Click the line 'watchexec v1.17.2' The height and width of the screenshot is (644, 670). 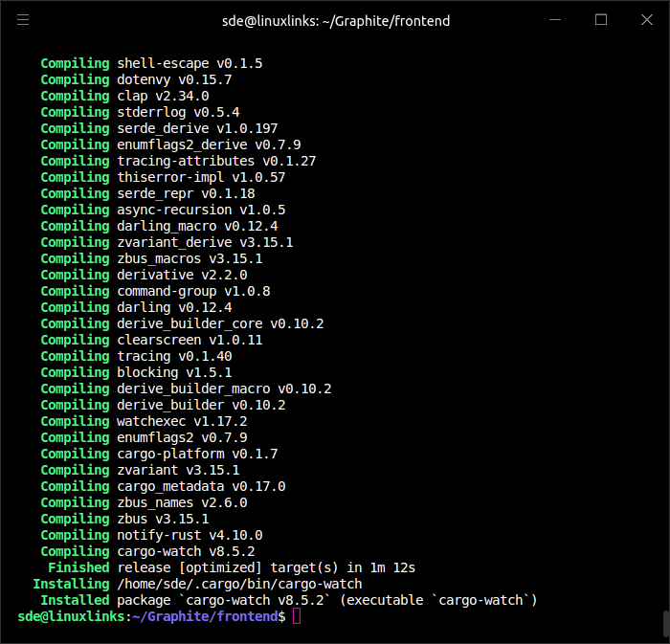pyautogui.click(x=182, y=421)
